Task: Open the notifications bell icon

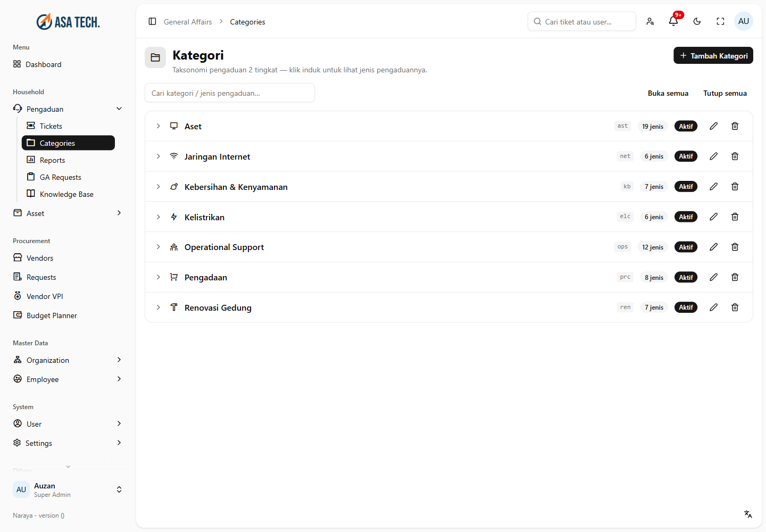Action: (x=673, y=21)
